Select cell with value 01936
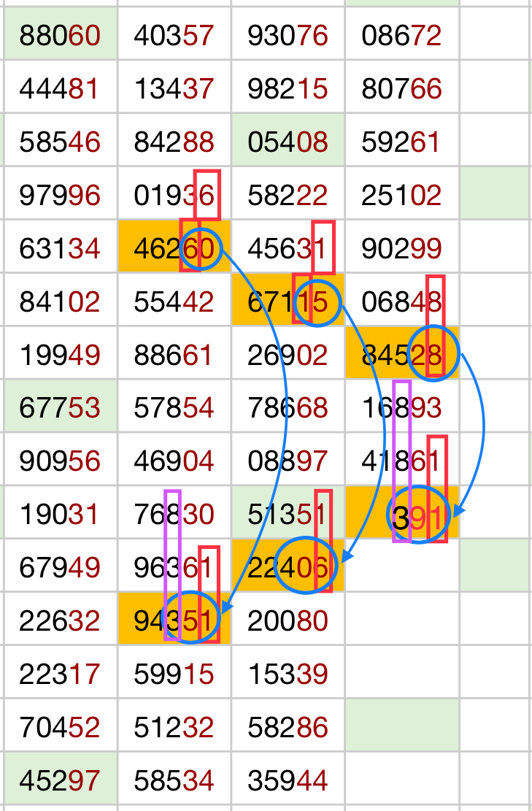The width and height of the screenshot is (532, 811). pos(174,196)
